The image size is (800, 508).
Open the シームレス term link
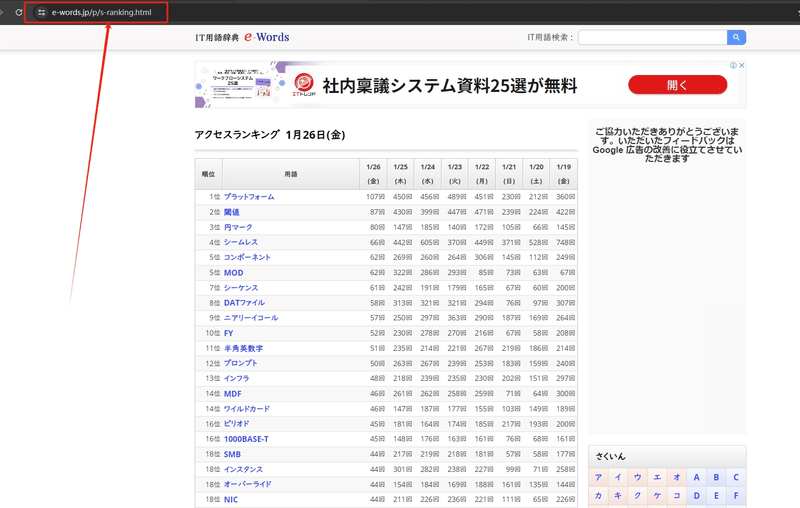point(241,242)
